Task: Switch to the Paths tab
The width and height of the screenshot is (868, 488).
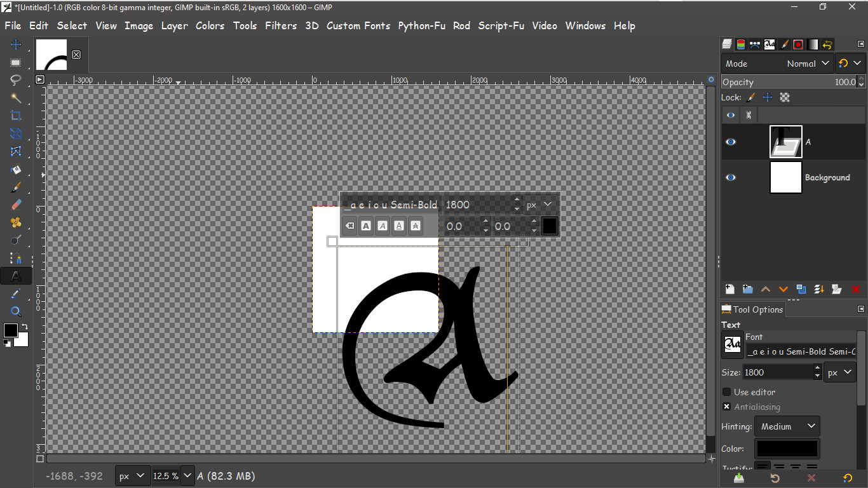Action: 755,44
